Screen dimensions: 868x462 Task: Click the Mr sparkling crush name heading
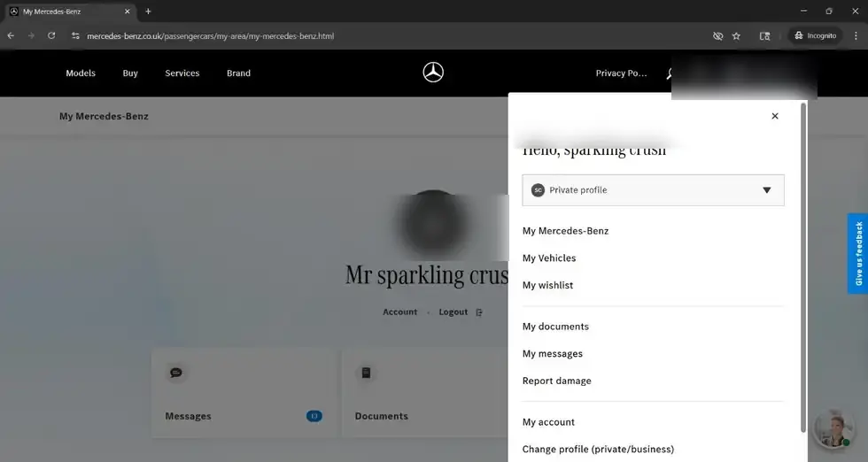click(427, 275)
